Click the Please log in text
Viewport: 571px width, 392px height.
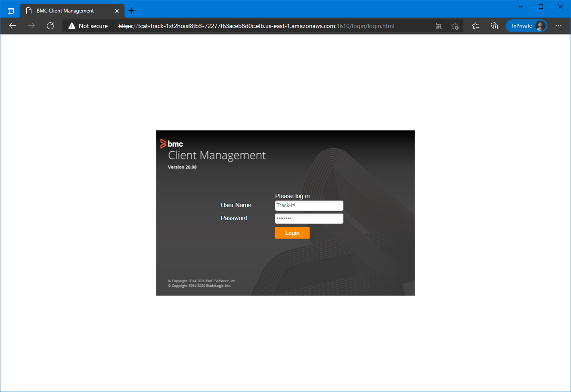click(x=292, y=196)
